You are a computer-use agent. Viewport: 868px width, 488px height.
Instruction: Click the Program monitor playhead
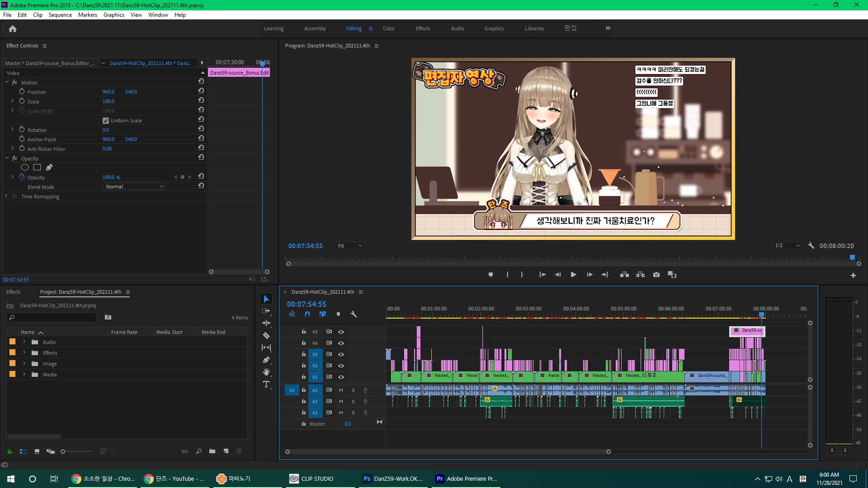(x=852, y=258)
